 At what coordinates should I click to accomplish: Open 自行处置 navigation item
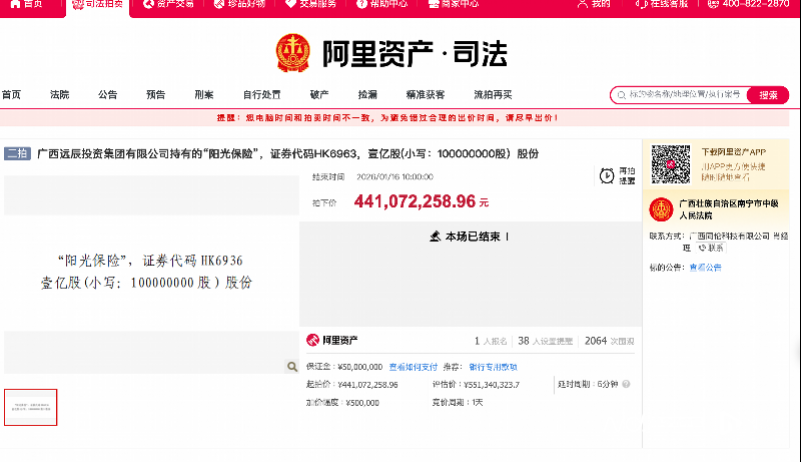pos(262,95)
